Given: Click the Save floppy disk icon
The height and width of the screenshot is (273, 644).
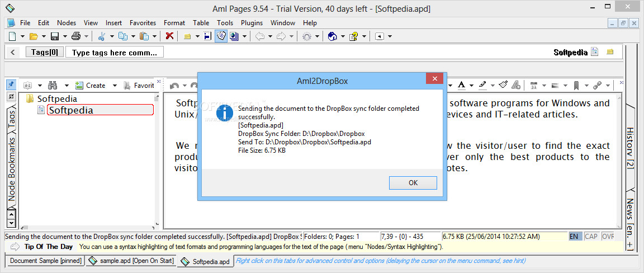Looking at the screenshot, I should pos(55,36).
